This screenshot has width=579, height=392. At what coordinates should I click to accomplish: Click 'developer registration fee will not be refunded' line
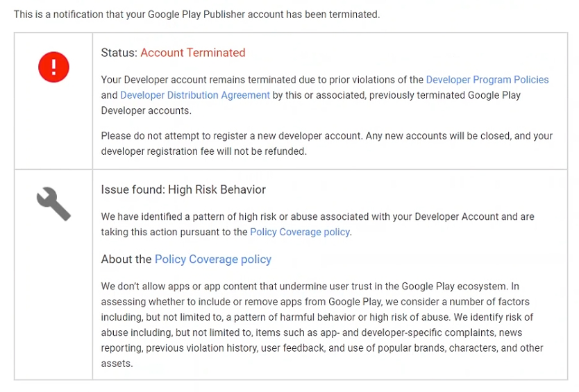point(204,151)
